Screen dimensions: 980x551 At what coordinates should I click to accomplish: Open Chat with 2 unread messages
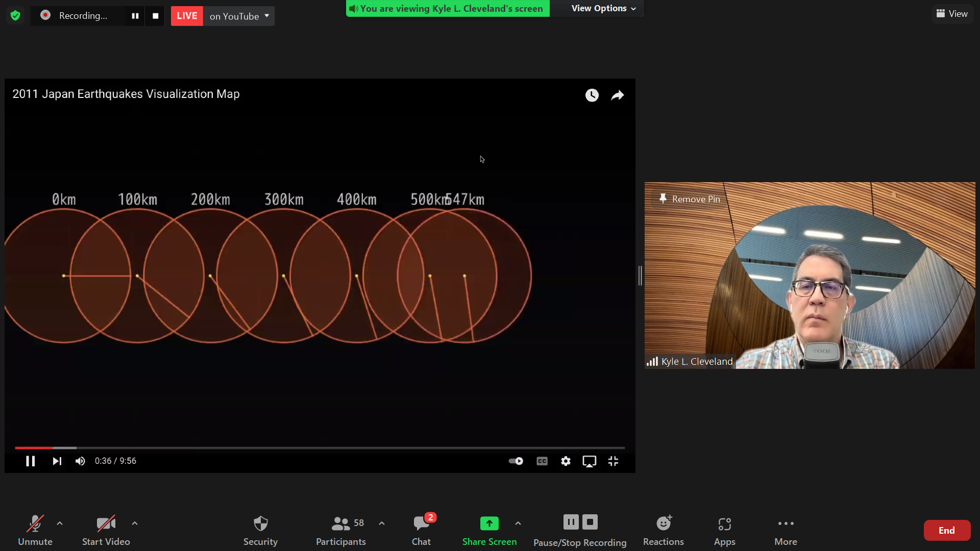pos(421,531)
